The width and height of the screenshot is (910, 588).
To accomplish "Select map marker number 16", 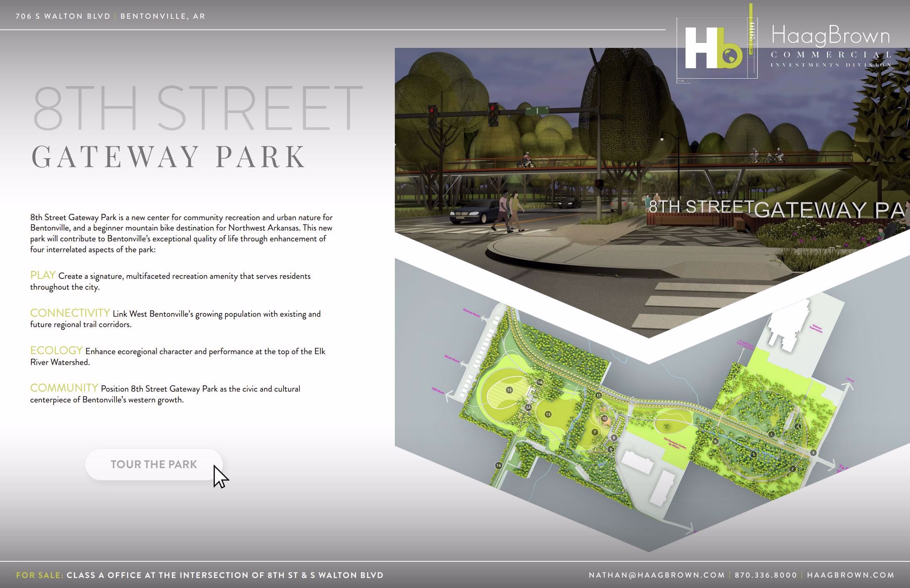I will pyautogui.click(x=499, y=465).
